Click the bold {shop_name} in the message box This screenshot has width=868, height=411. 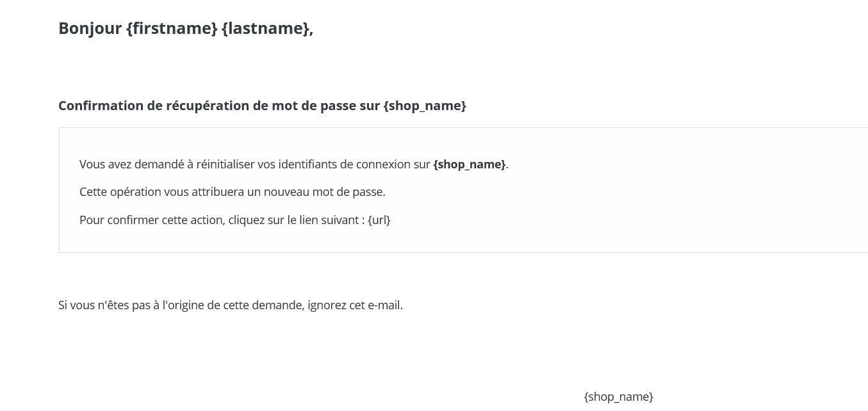coord(469,165)
